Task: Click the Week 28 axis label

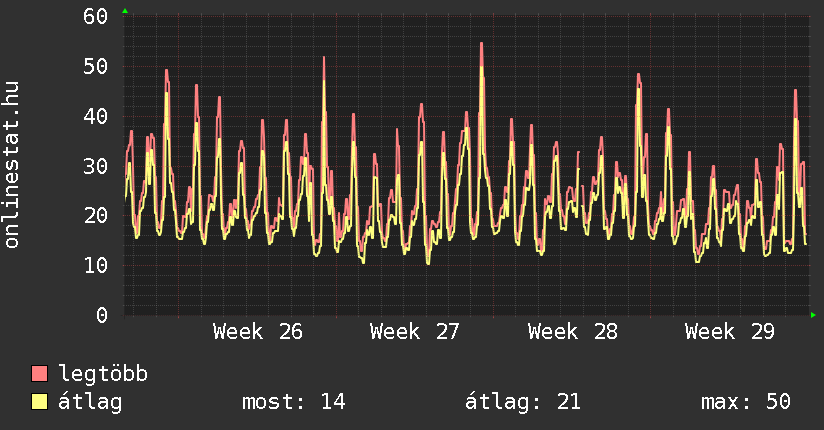Action: click(573, 332)
